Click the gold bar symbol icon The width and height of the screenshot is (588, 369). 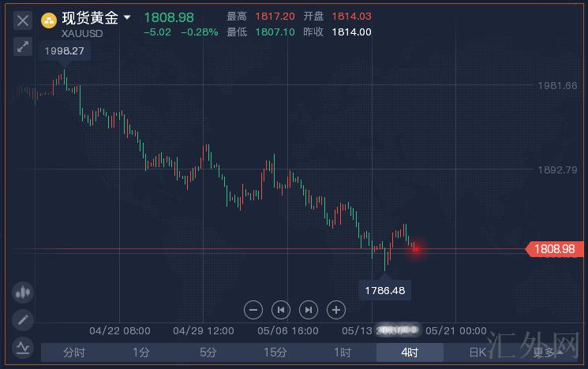[x=49, y=19]
